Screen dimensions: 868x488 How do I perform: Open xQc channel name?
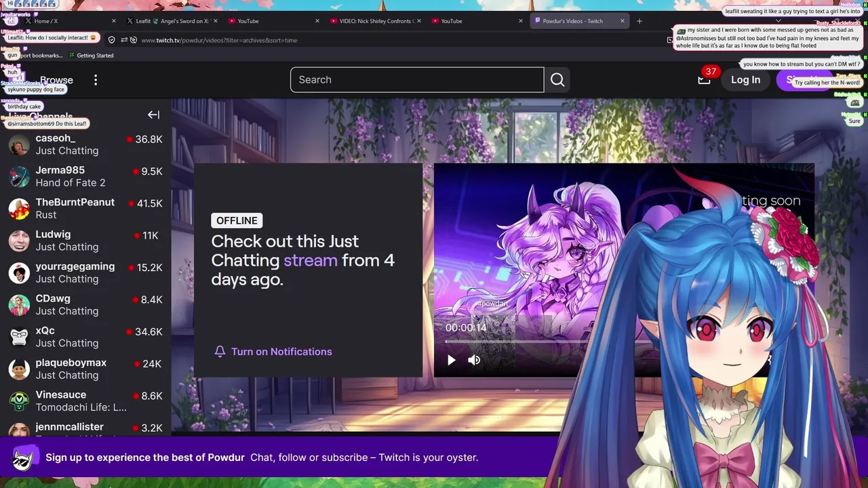45,331
